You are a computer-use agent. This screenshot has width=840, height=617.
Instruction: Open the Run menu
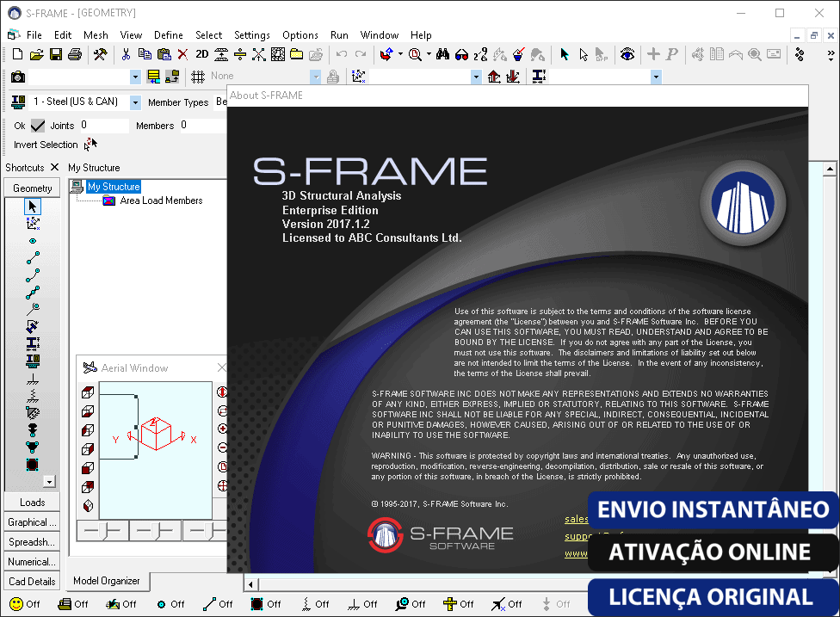339,35
